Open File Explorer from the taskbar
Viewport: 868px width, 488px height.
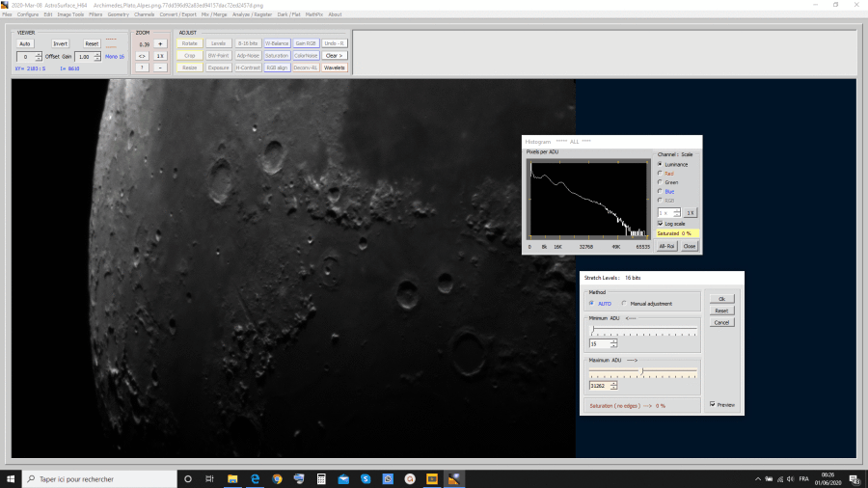232,478
